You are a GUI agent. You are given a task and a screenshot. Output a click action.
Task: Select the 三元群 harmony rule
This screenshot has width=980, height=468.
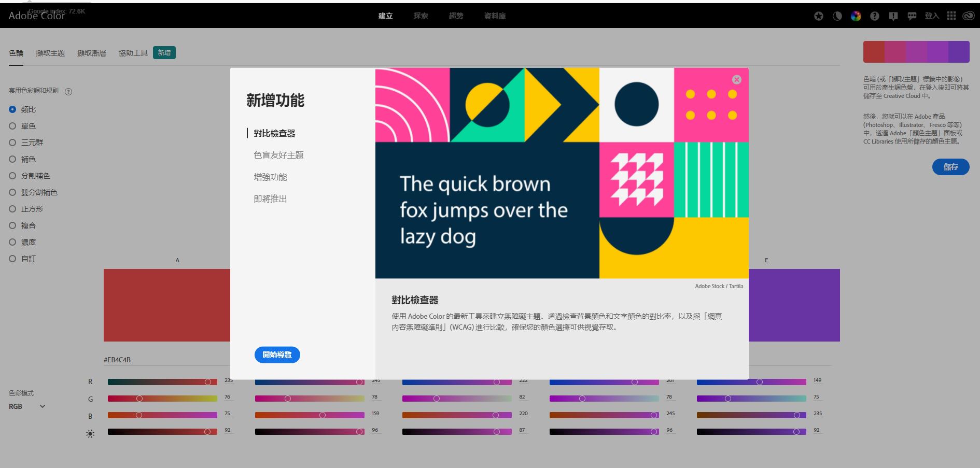point(26,143)
